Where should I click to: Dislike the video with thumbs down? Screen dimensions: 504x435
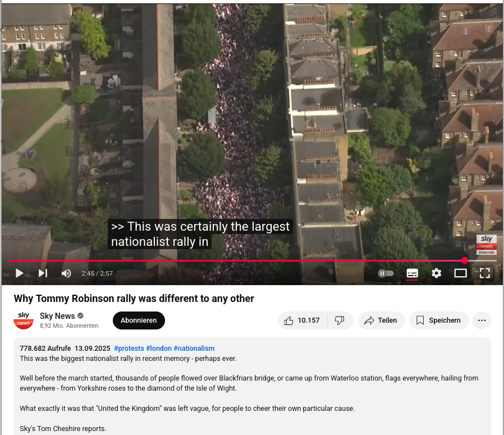(x=340, y=320)
